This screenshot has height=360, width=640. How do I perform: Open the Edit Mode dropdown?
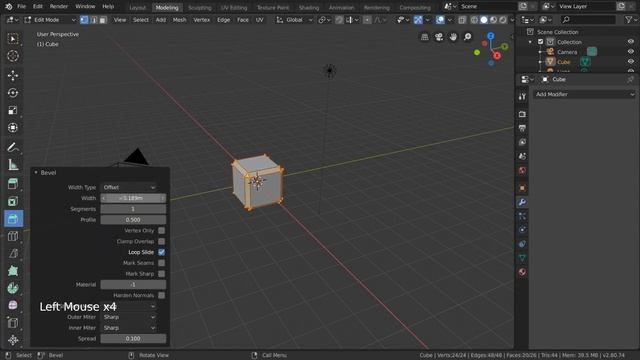click(x=50, y=20)
